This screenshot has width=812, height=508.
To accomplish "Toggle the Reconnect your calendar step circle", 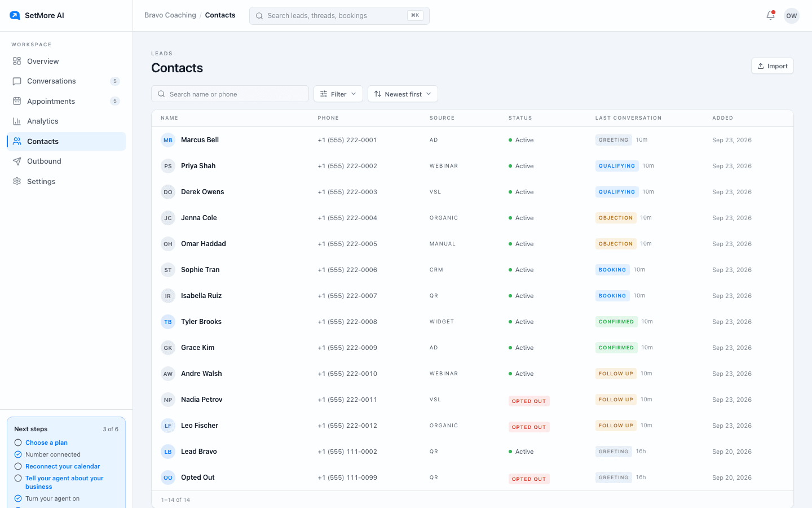I will pyautogui.click(x=18, y=466).
